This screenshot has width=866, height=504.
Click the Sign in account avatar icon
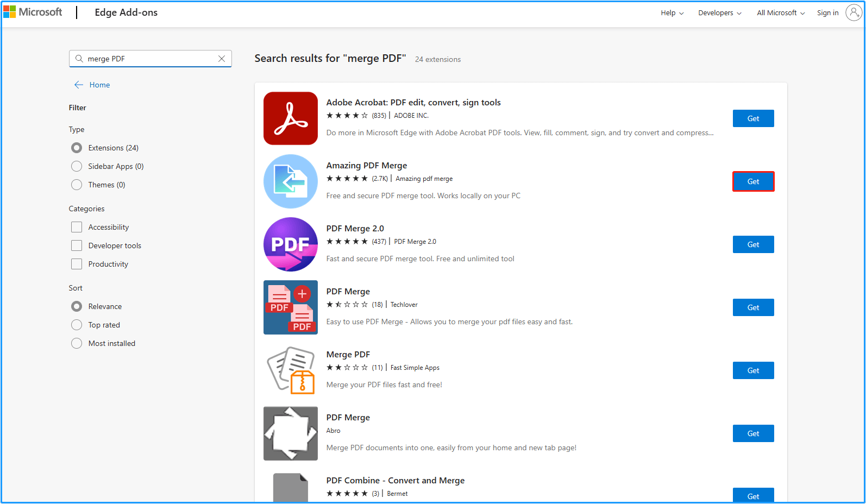click(x=854, y=12)
